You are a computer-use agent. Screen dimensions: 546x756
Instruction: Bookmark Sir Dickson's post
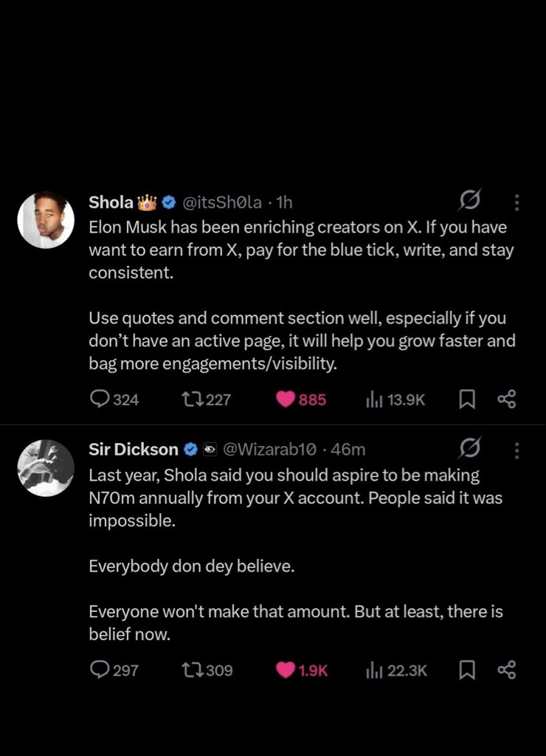point(466,670)
